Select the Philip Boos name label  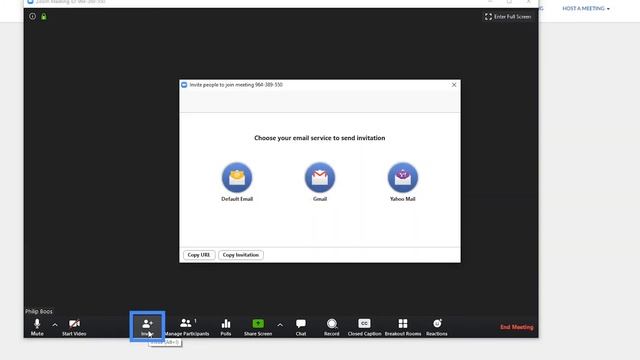[x=39, y=311]
